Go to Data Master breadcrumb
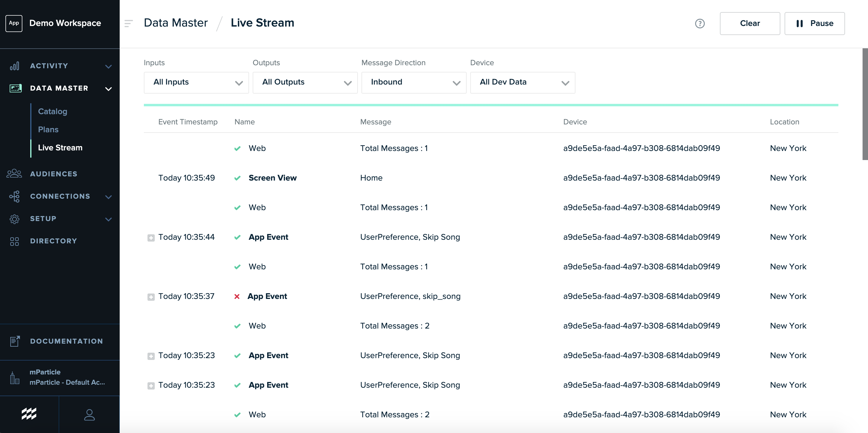The width and height of the screenshot is (868, 433). coord(176,23)
